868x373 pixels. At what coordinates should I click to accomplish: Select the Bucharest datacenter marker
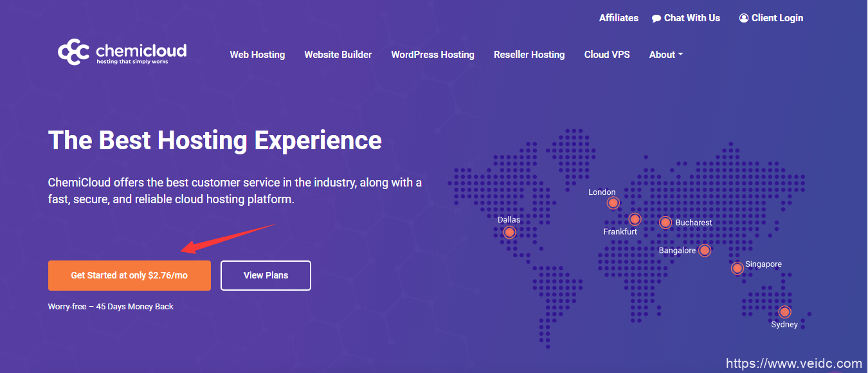(x=665, y=223)
